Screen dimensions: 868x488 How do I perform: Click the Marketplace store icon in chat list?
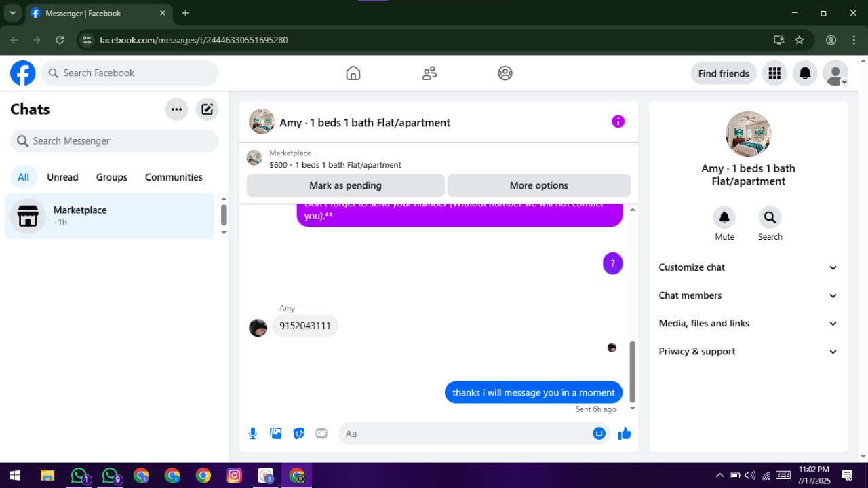tap(28, 216)
